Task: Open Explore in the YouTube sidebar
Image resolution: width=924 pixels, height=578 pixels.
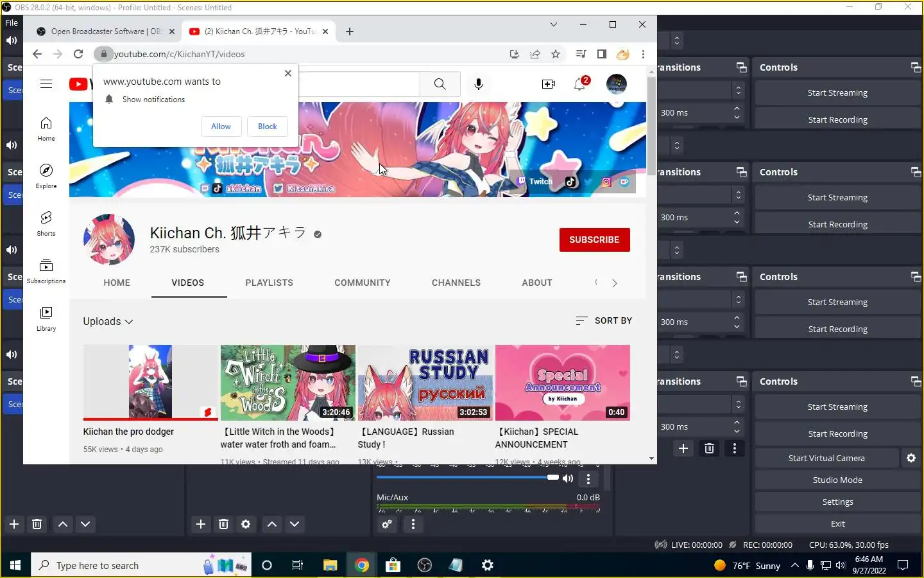Action: pyautogui.click(x=46, y=176)
